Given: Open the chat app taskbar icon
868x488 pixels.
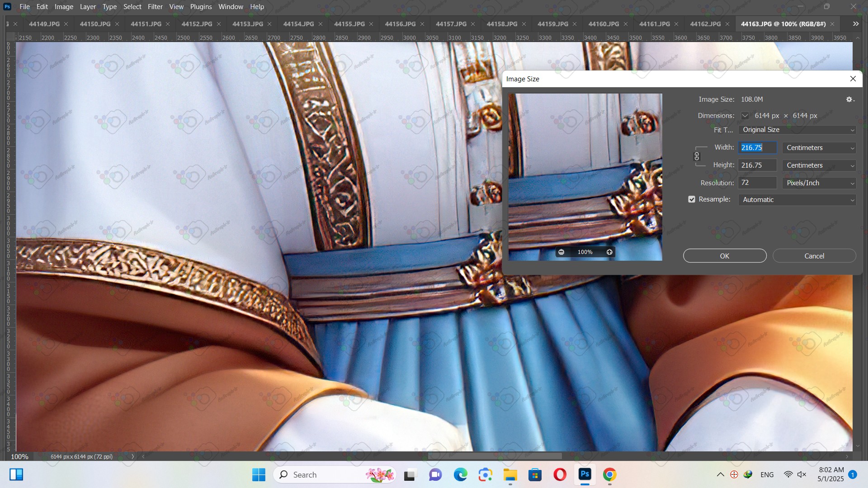Looking at the screenshot, I should click(435, 474).
